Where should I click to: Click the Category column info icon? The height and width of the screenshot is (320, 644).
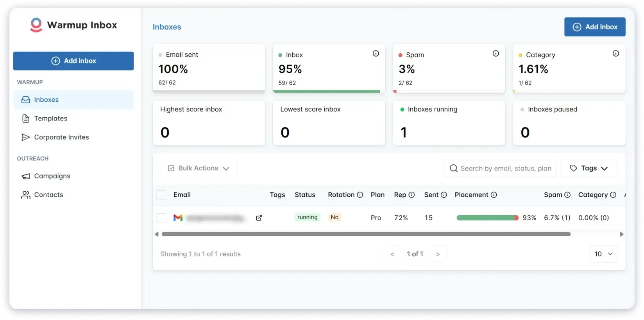tap(613, 195)
